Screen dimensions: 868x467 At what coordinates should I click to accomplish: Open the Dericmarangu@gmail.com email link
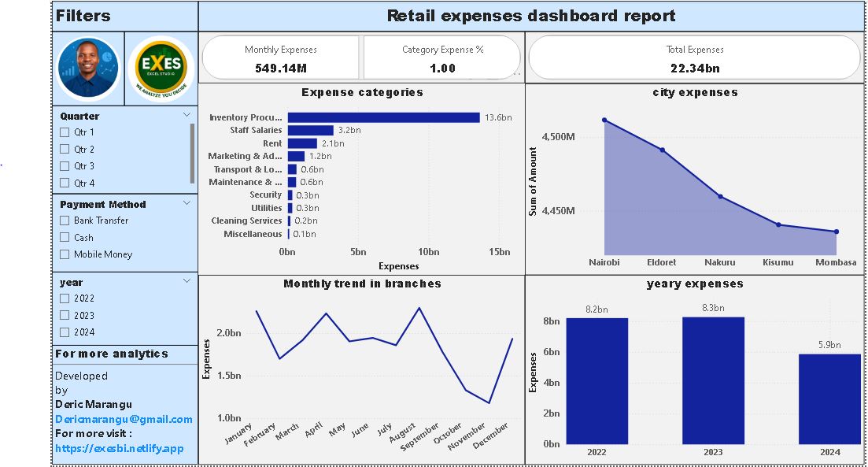point(123,417)
